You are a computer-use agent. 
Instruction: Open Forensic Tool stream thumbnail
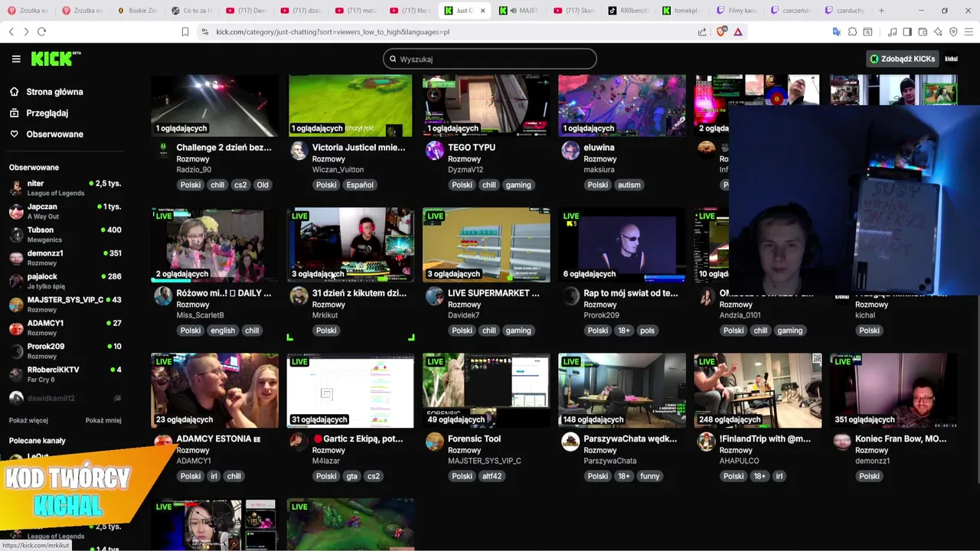click(x=486, y=390)
